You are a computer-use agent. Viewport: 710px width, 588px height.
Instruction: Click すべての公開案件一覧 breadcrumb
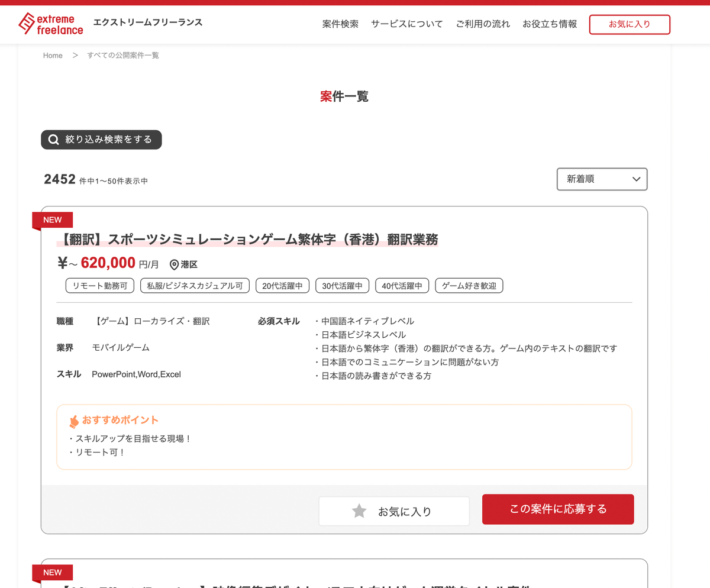coord(123,56)
